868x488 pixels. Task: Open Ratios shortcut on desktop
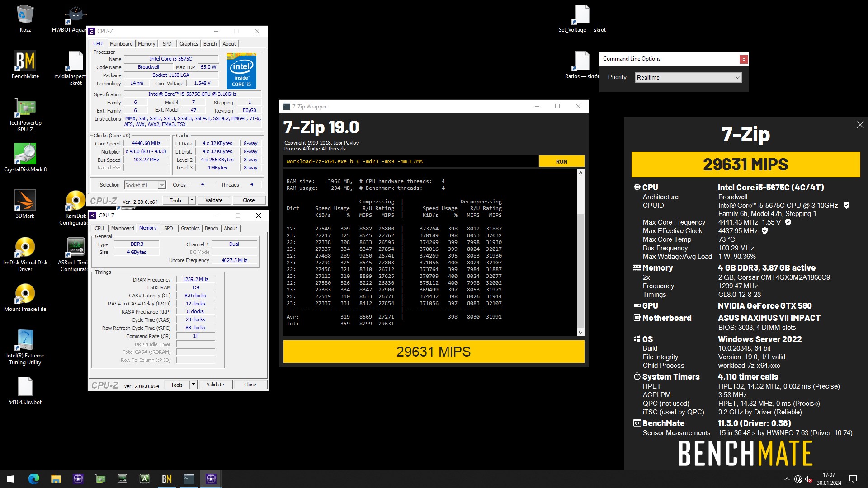pyautogui.click(x=582, y=65)
